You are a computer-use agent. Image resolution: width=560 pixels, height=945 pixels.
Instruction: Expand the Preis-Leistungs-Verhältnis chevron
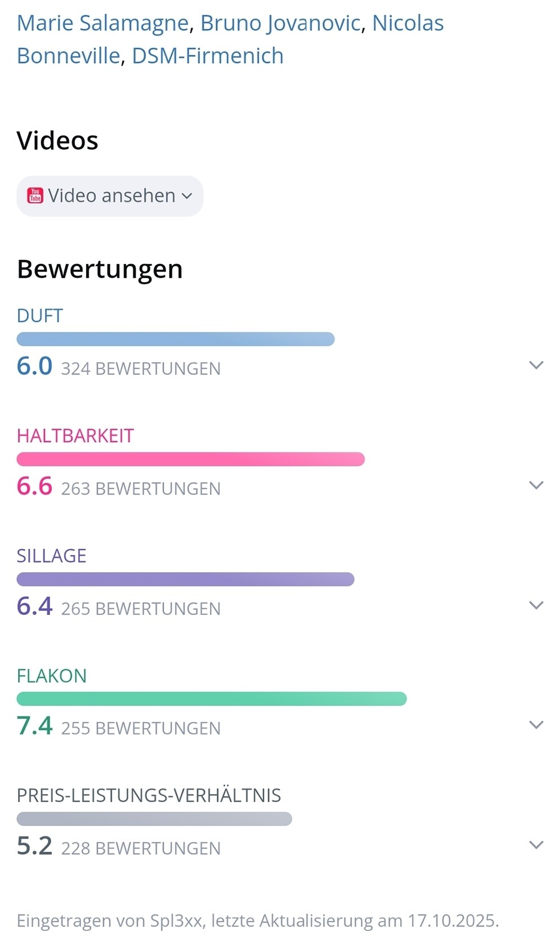[x=536, y=845]
